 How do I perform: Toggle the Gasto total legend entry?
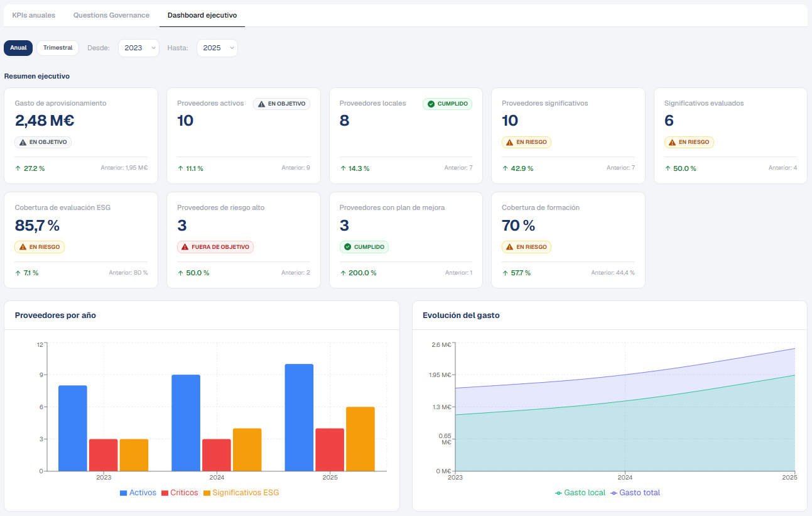click(636, 493)
